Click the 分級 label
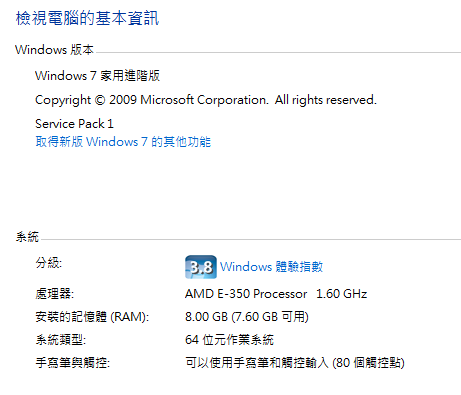This screenshot has height=395, width=461. 49,263
